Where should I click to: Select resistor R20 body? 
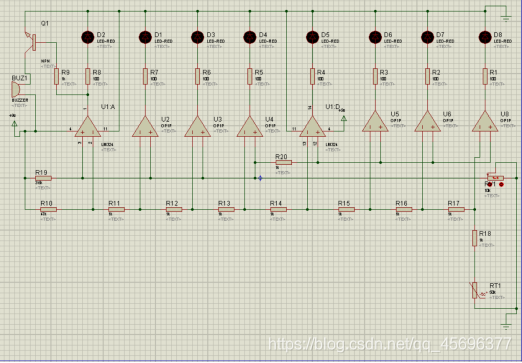284,162
